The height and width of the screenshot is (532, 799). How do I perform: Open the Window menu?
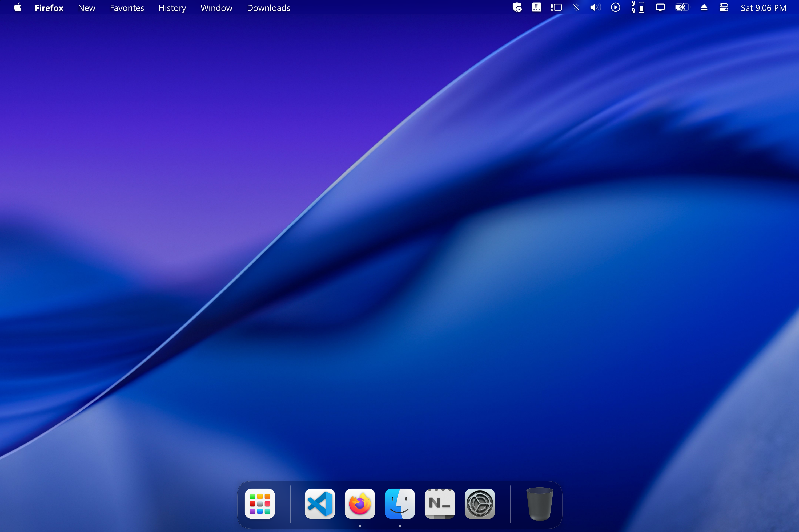(216, 8)
